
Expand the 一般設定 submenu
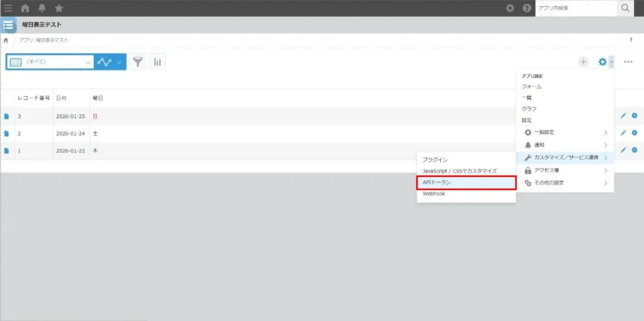pyautogui.click(x=564, y=132)
